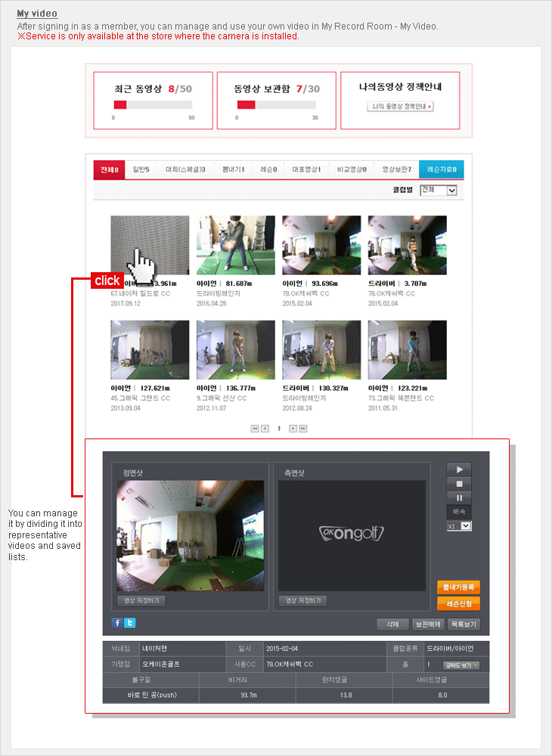Jump to the last page of videos
The image size is (552, 756).
coord(303,429)
